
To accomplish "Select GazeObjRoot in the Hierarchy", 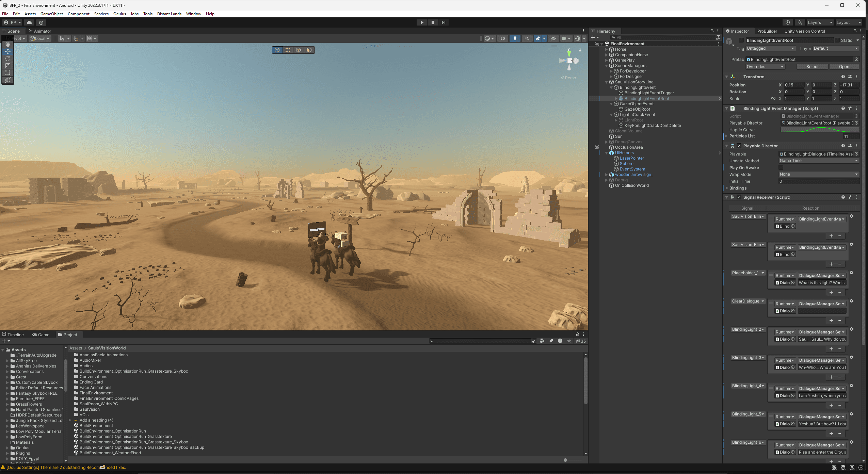I will click(x=637, y=109).
